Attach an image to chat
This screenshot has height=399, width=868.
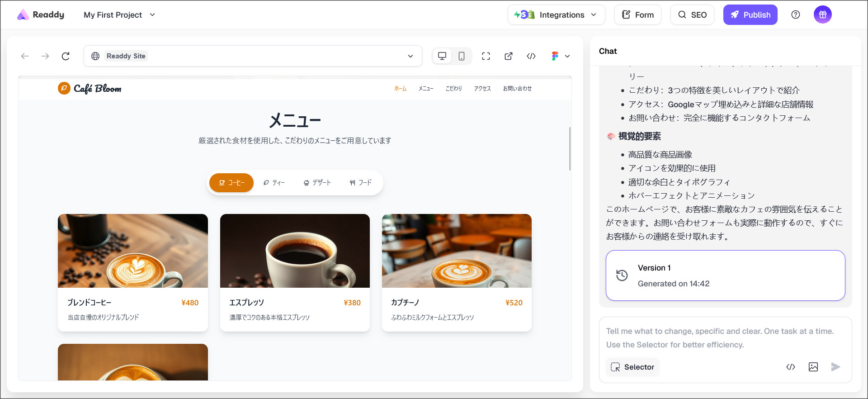[813, 367]
